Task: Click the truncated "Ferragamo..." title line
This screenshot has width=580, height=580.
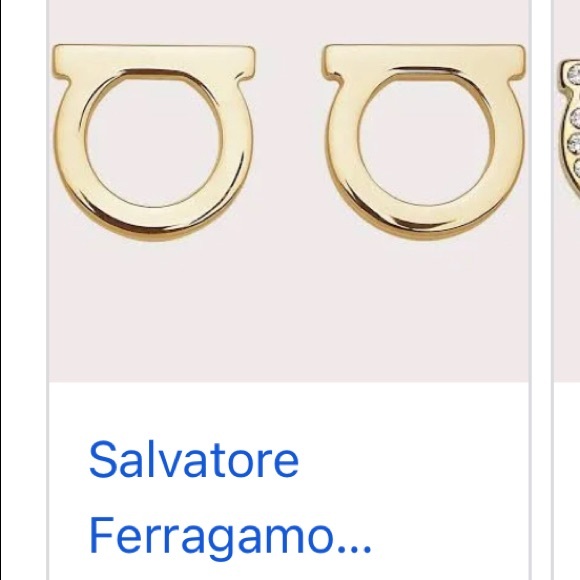Action: click(x=229, y=536)
